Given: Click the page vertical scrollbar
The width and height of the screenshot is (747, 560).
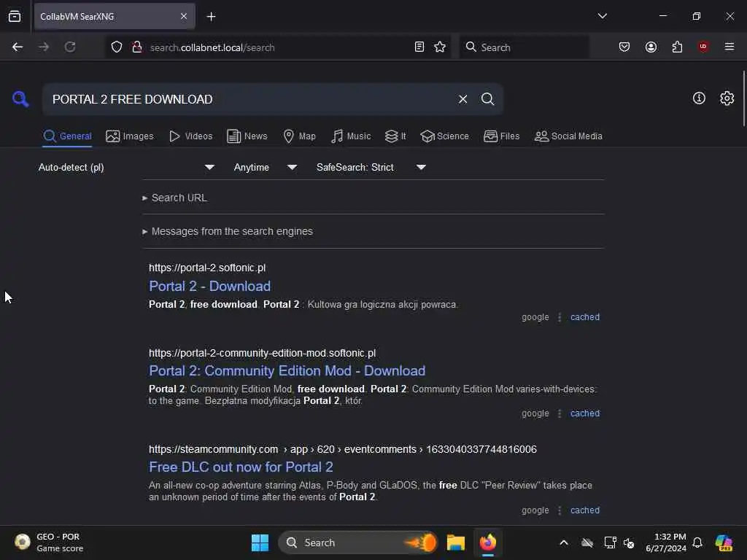Looking at the screenshot, I should (743, 98).
